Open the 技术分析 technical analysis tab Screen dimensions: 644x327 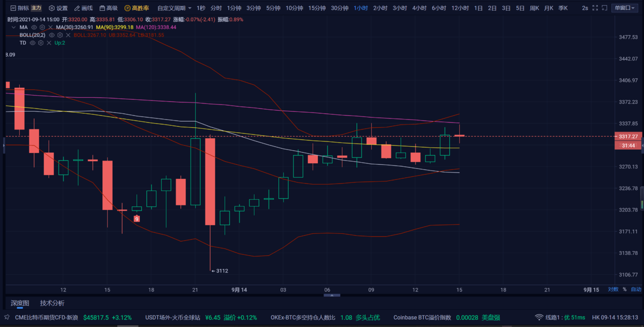coord(52,303)
